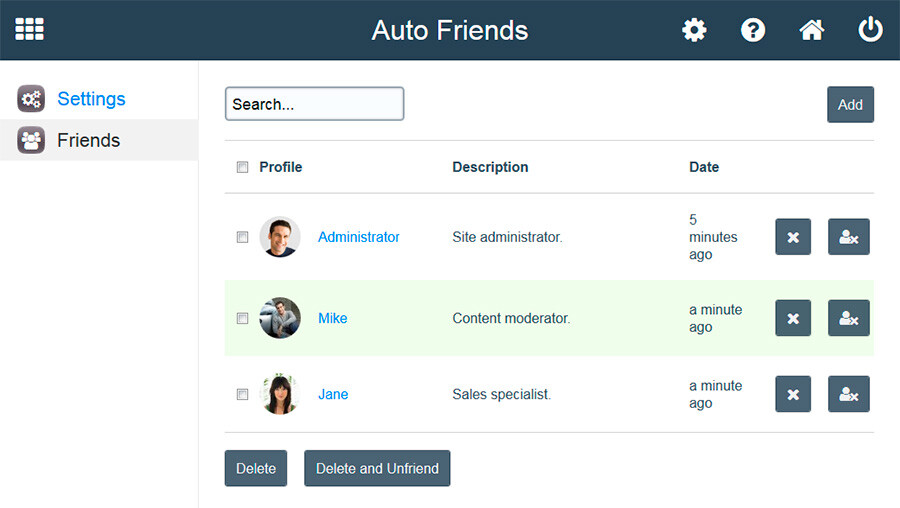Screen dimensions: 900x508
Task: Check the Administrator row checkbox
Action: pos(242,237)
